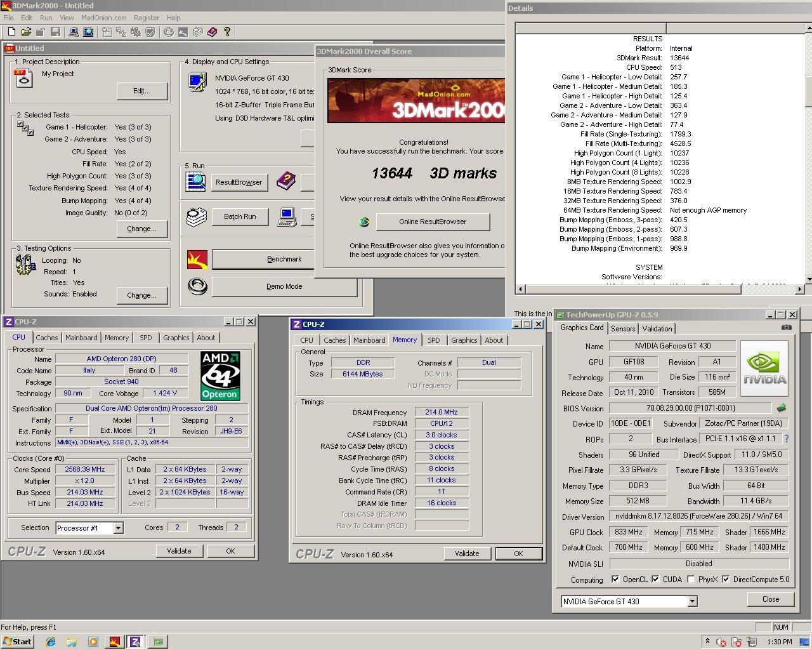
Task: Open SPD tab in the Memory CPU-Z window
Action: point(434,340)
